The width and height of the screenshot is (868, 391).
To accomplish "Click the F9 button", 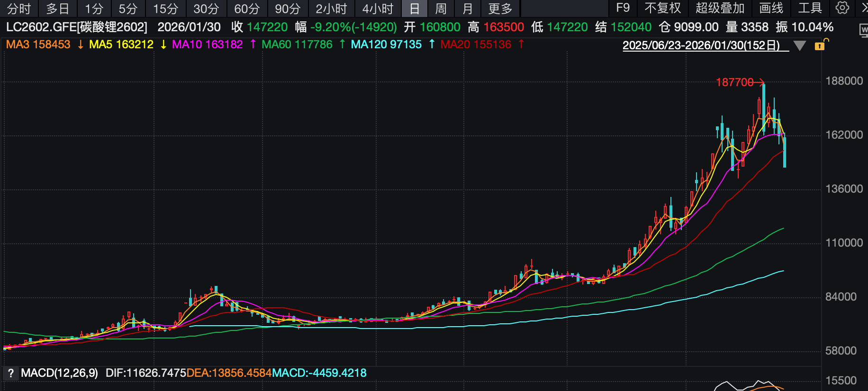I will [x=623, y=8].
